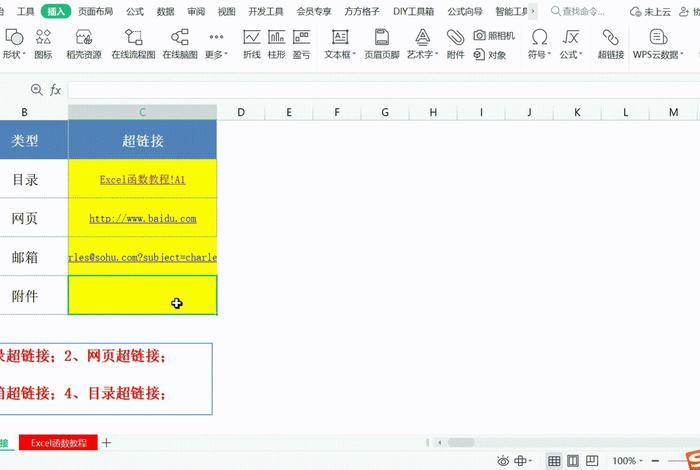Open the Data (数据) ribbon tab

click(x=165, y=12)
